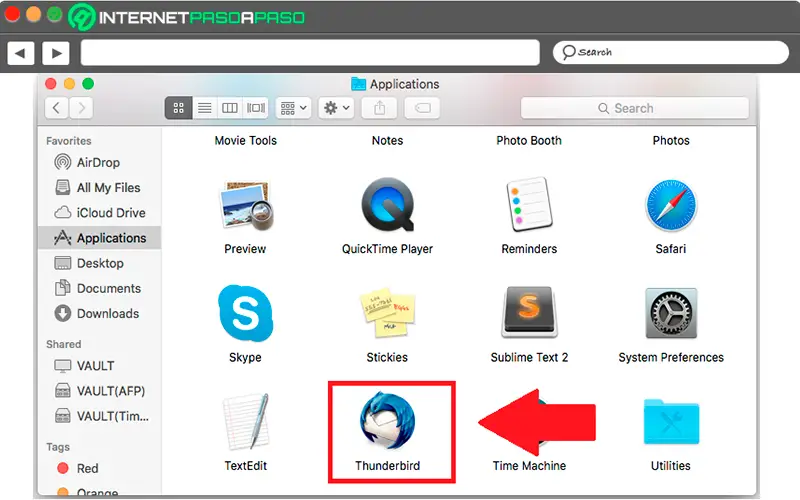
Task: Click the outer browser address bar
Action: [310, 53]
